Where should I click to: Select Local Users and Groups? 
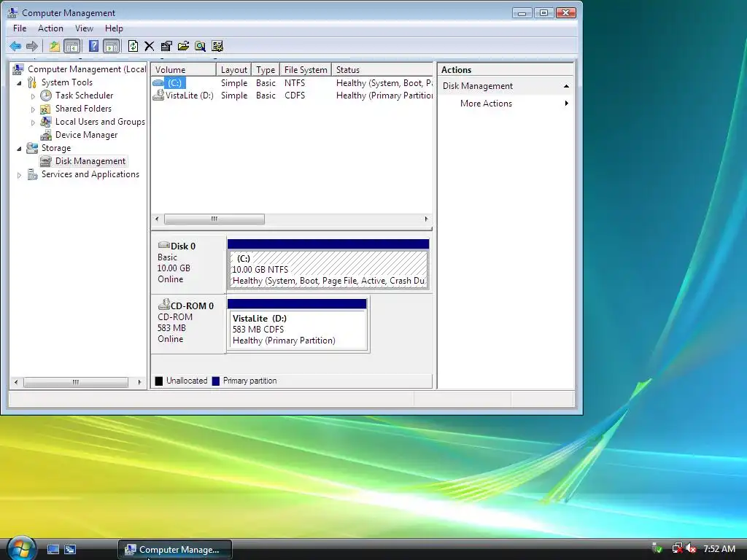99,122
